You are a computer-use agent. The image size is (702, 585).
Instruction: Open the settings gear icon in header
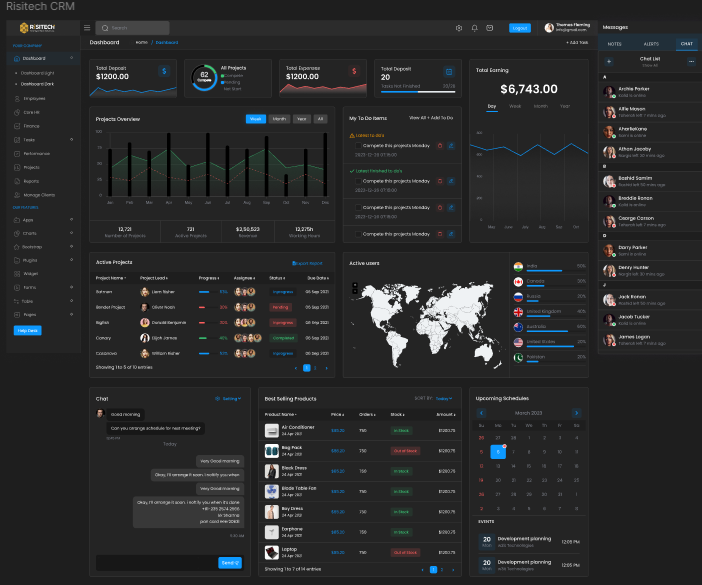pos(459,28)
